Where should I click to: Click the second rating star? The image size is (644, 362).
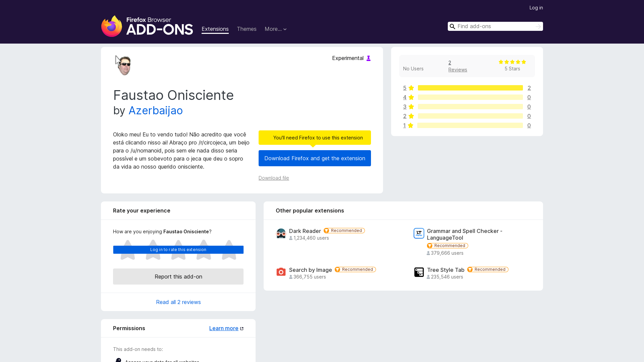(153, 250)
